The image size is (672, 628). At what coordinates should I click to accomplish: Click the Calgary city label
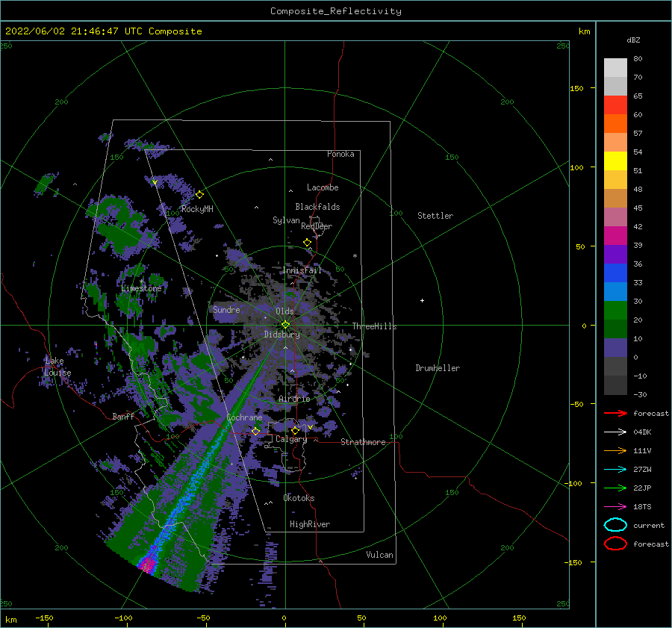click(291, 439)
